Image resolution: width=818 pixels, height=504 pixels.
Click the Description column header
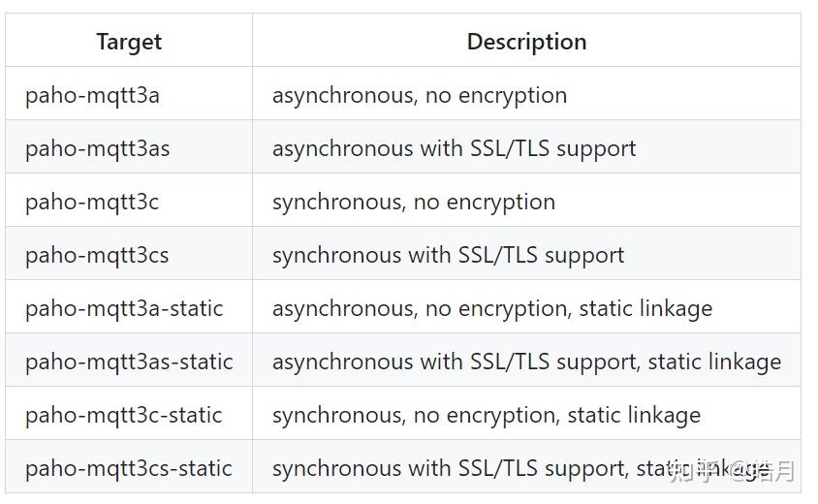coord(526,43)
